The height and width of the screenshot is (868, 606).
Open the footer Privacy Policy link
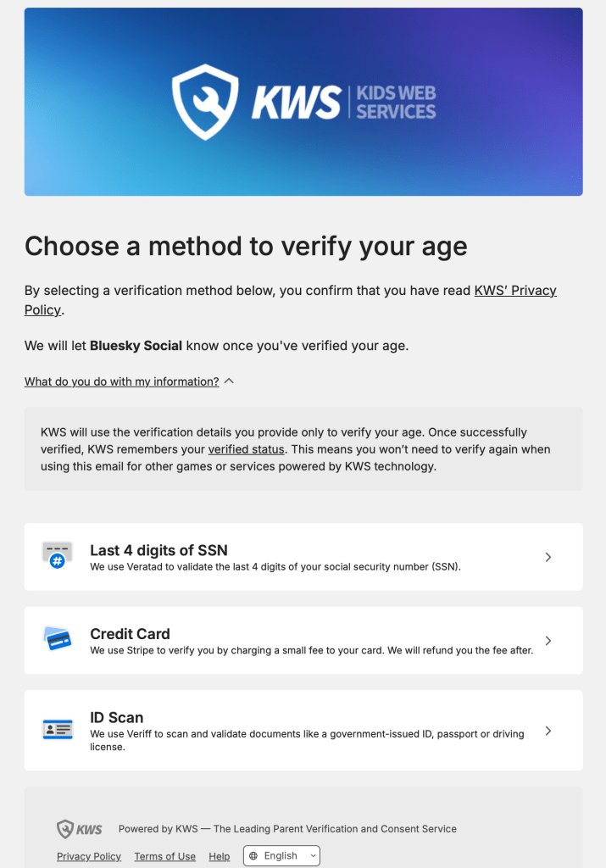pos(89,856)
